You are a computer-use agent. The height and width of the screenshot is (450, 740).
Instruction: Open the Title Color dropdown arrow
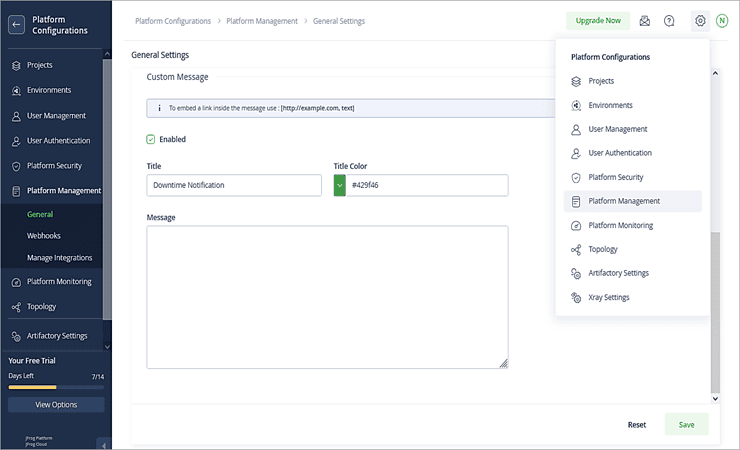pos(340,185)
